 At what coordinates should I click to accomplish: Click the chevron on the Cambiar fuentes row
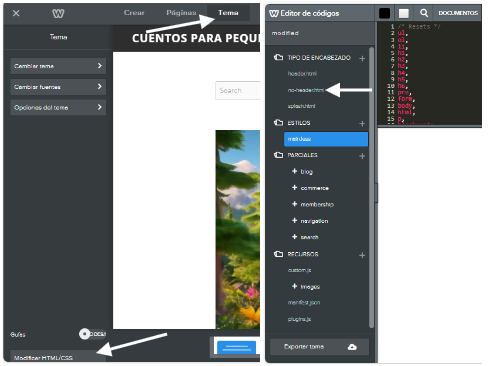(99, 86)
